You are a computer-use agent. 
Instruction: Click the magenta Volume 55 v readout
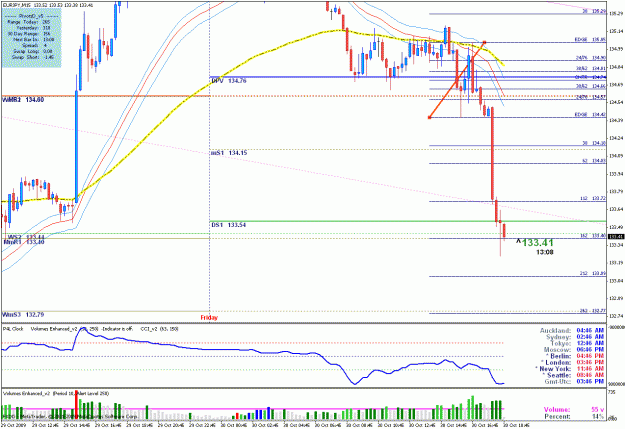[574, 409]
